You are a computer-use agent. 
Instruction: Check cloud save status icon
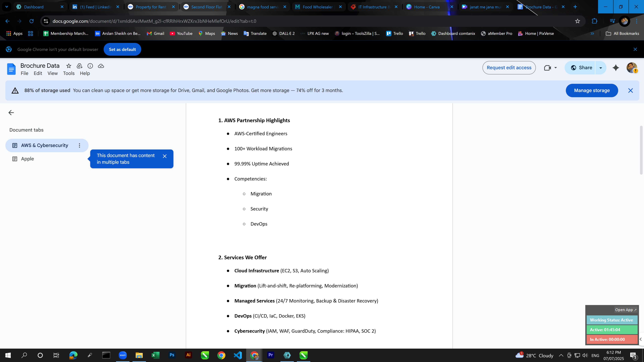click(101, 66)
